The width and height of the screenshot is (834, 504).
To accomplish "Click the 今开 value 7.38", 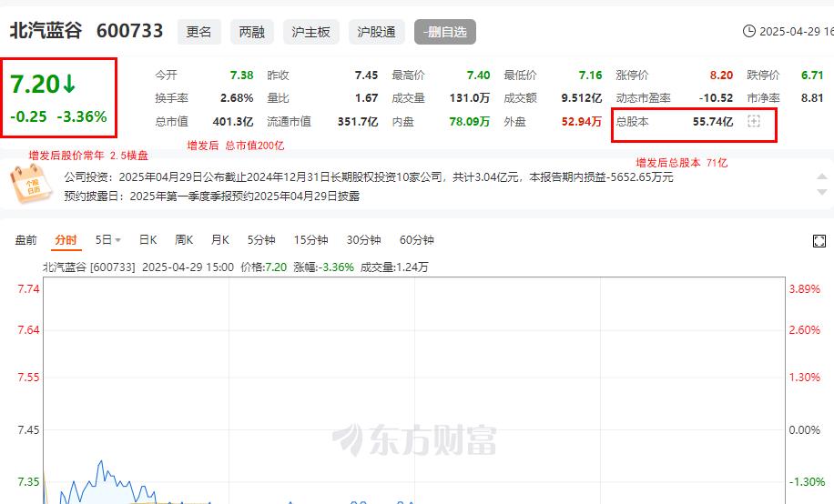I will point(241,75).
